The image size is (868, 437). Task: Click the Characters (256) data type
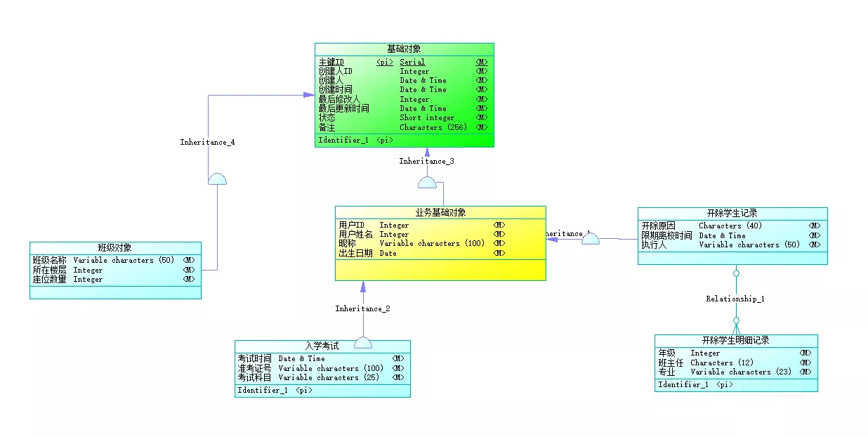pyautogui.click(x=433, y=127)
